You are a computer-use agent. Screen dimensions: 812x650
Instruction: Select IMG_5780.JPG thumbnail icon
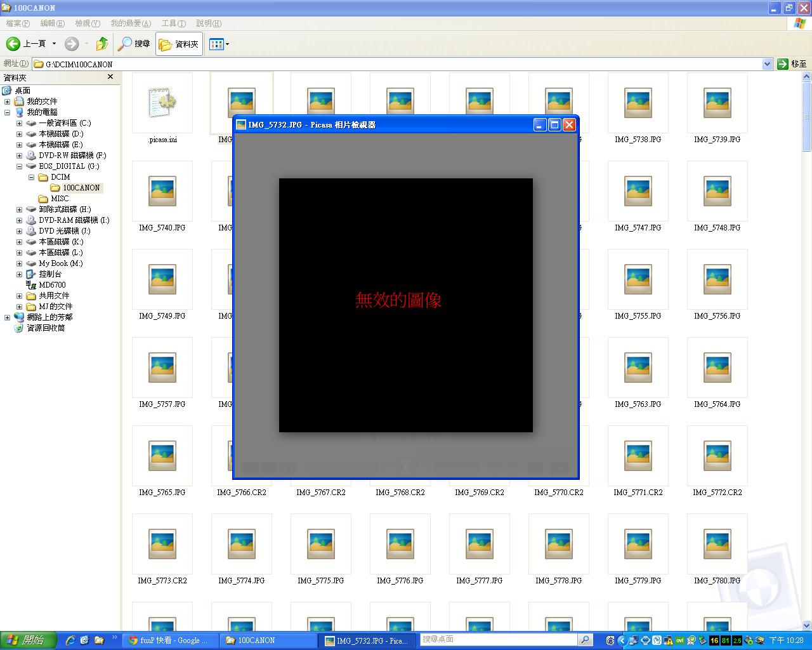tap(717, 544)
